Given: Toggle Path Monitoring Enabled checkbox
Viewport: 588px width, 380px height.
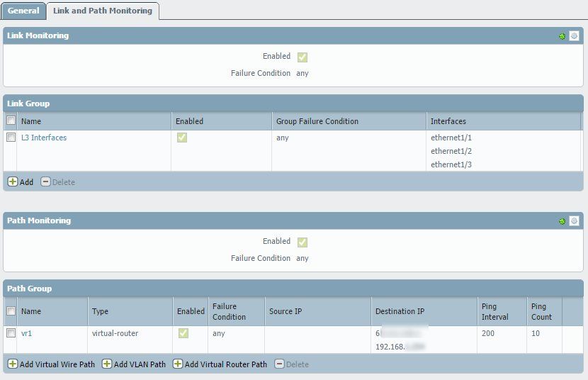Looking at the screenshot, I should click(x=303, y=242).
